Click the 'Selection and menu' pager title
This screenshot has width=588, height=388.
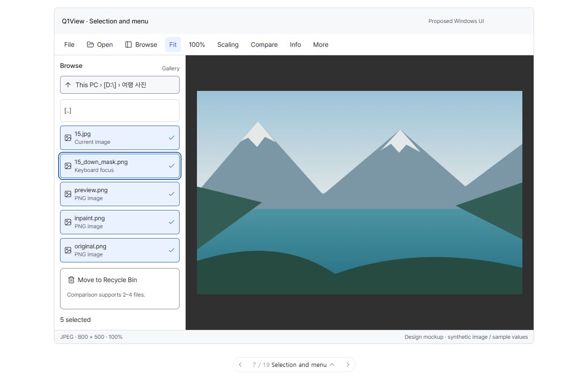coord(299,365)
